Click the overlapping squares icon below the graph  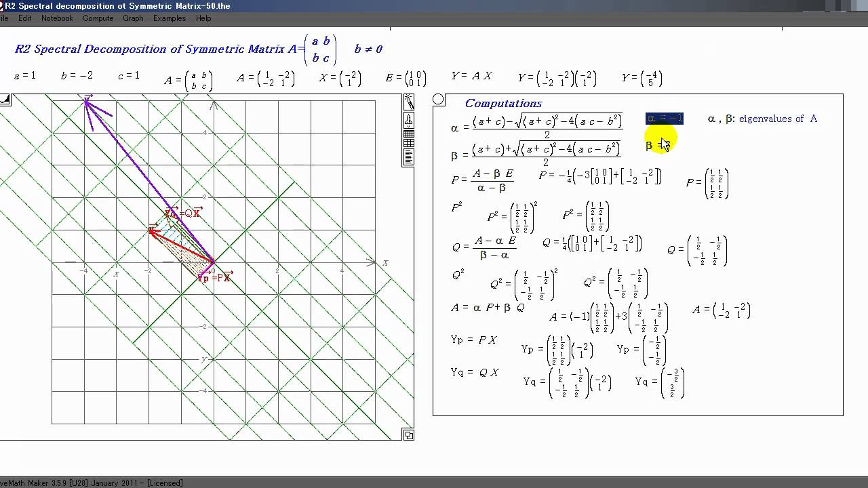(x=408, y=435)
